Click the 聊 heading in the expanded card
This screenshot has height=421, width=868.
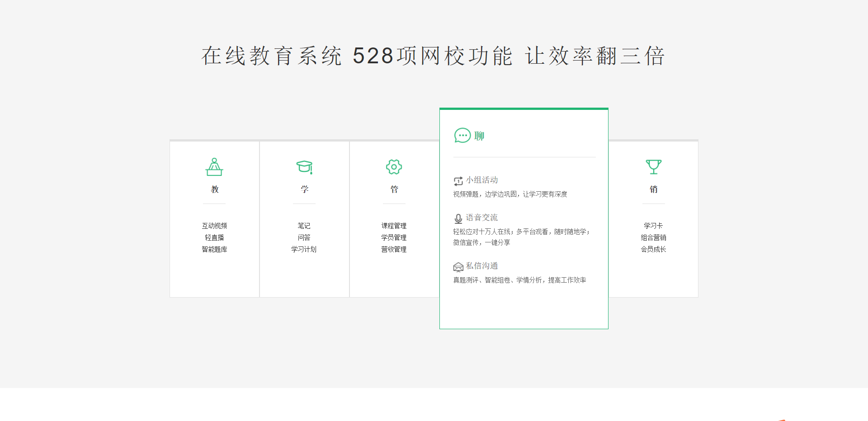(x=479, y=136)
